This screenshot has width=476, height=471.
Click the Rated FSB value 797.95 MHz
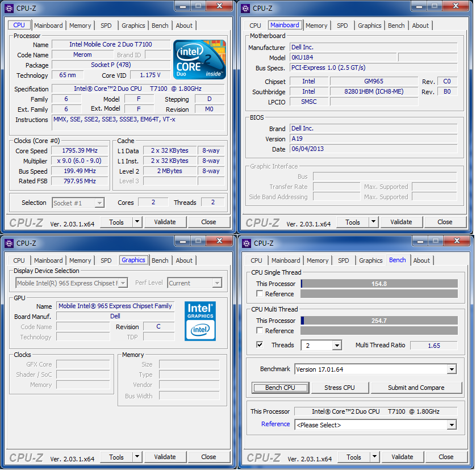coord(80,181)
